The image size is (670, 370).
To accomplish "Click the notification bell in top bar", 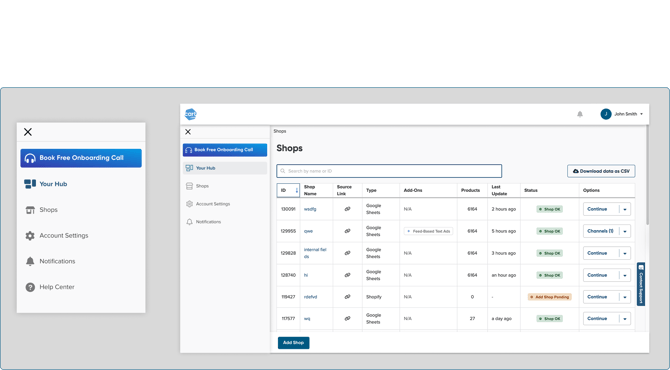I will (580, 114).
